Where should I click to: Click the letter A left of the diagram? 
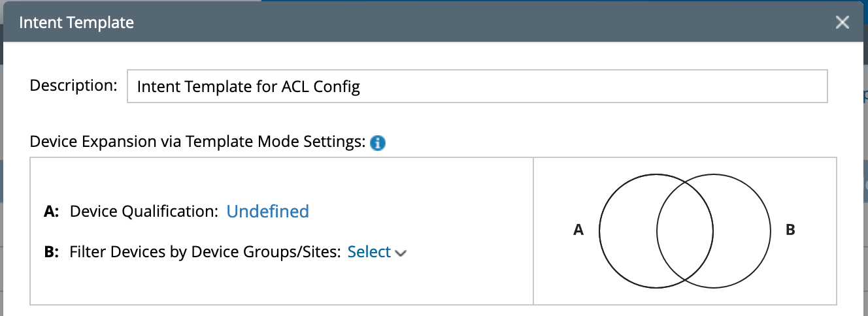[578, 230]
